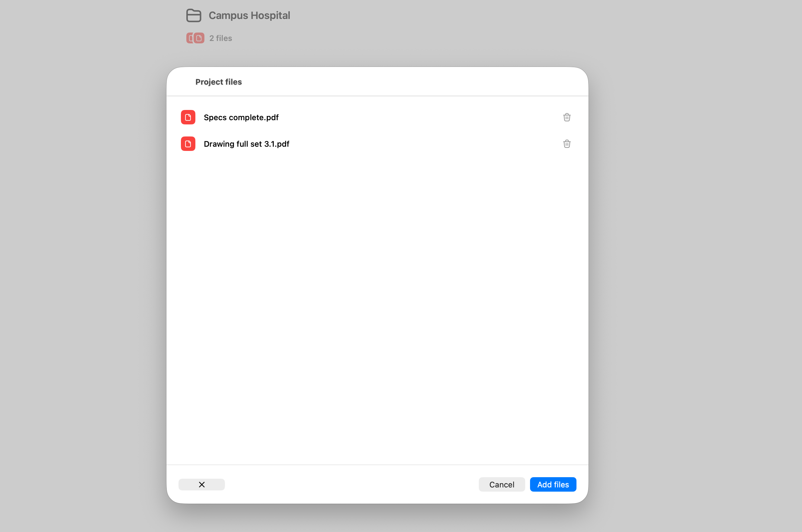The height and width of the screenshot is (532, 802).
Task: Click the red PDF icon for Drawing full set 3.1.pdf
Action: click(x=188, y=143)
